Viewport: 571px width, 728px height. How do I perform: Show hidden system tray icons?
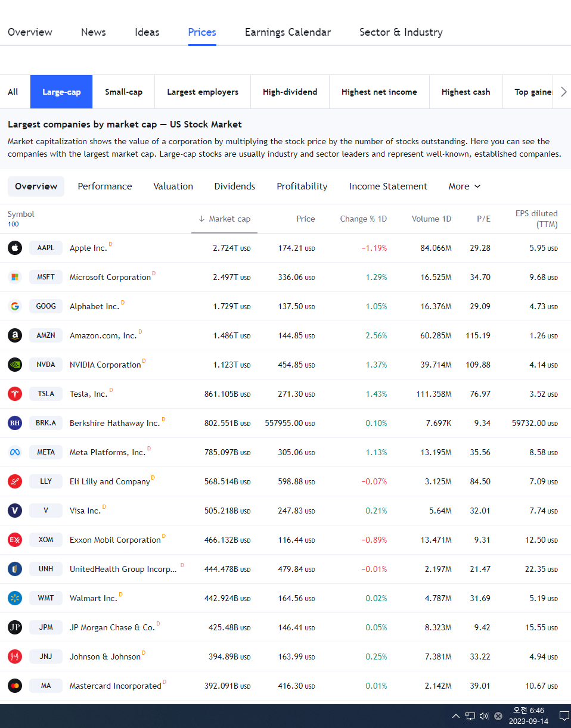456,716
